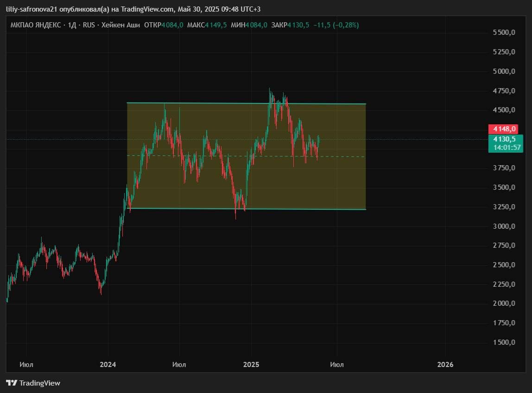Click the liliy-safronova21 username at top
Viewport: 532px width, 393px height.
pyautogui.click(x=32, y=9)
